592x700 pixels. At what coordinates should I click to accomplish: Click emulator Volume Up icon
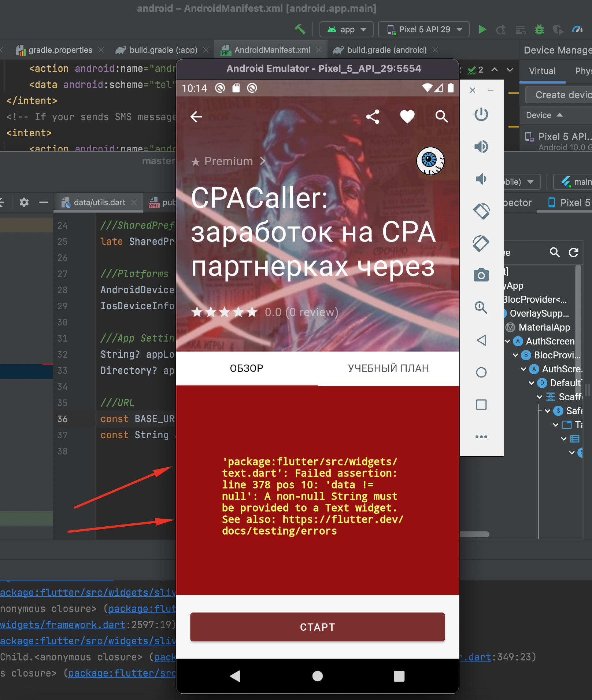pyautogui.click(x=481, y=147)
